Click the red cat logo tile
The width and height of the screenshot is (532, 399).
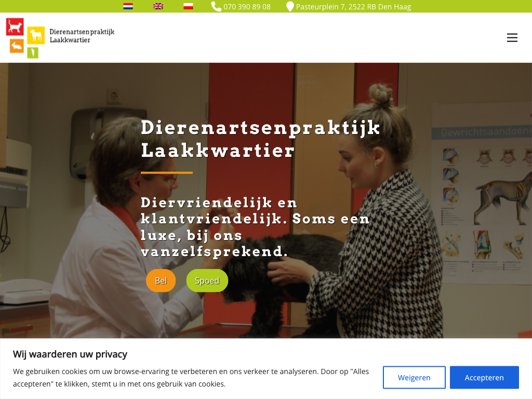point(15,27)
